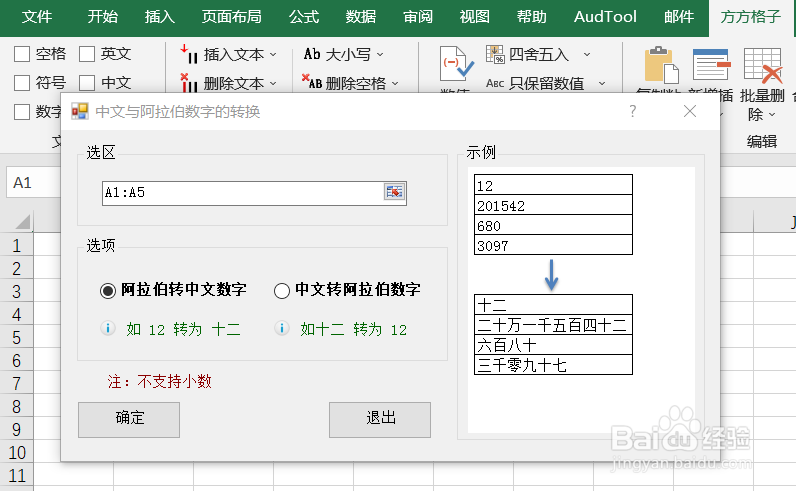Tick the 数字 checkbox
The width and height of the screenshot is (796, 491).
(22, 112)
